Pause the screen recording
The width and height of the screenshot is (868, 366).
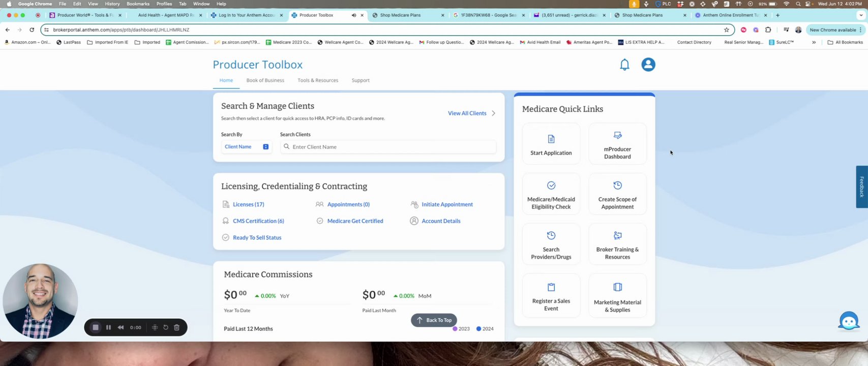coord(108,327)
